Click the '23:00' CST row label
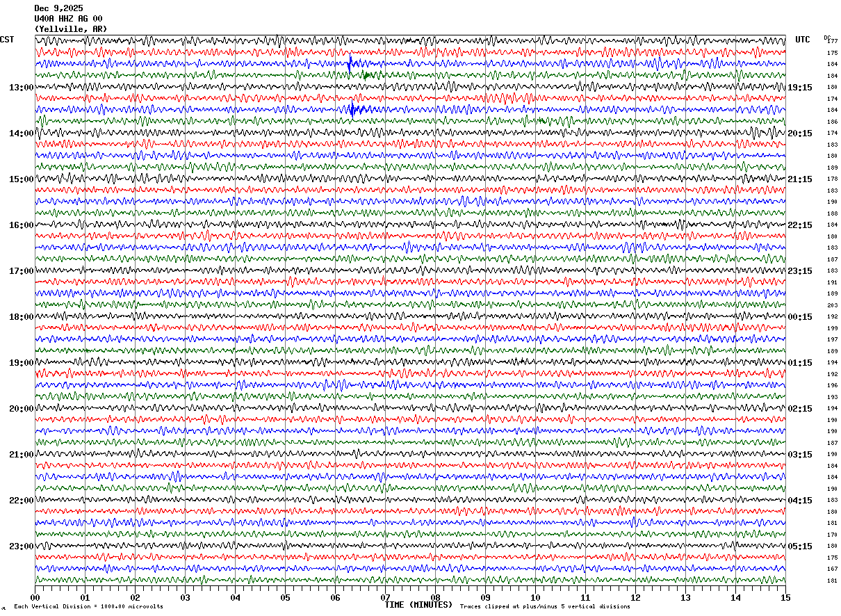Image resolution: width=841 pixels, height=616 pixels. [21, 546]
